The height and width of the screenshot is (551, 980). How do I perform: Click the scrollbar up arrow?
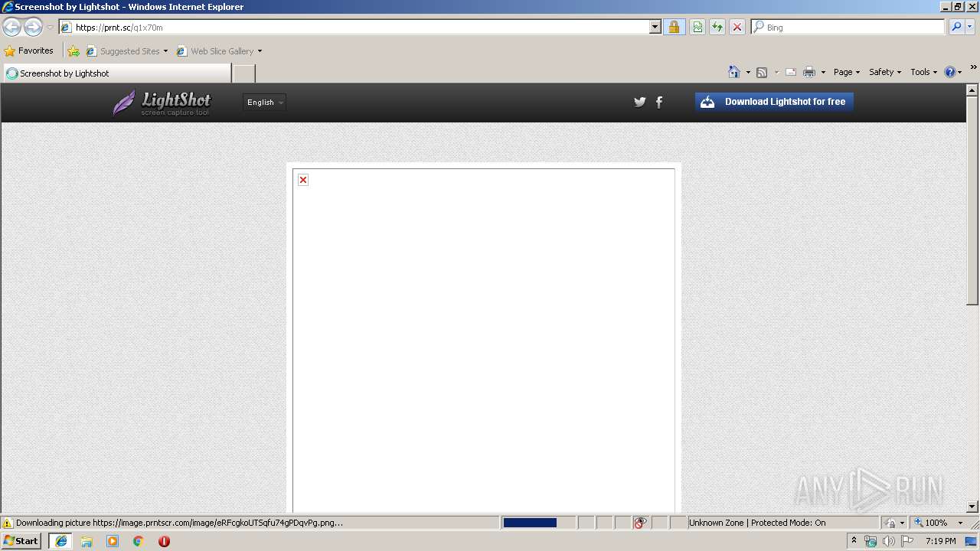point(972,90)
